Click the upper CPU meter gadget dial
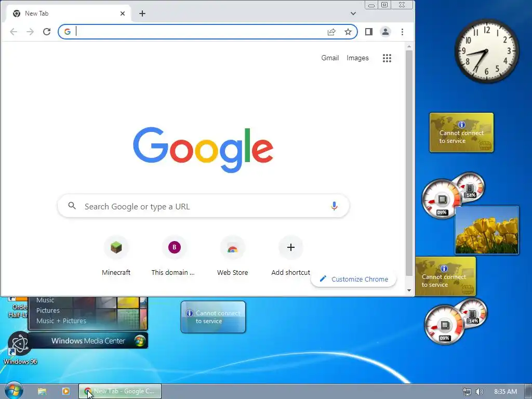Screen dimensions: 532x399 click(x=442, y=199)
